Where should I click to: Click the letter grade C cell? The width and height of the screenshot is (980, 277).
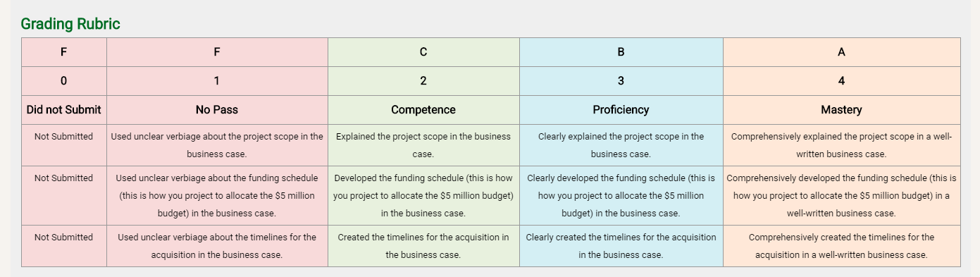pyautogui.click(x=423, y=52)
